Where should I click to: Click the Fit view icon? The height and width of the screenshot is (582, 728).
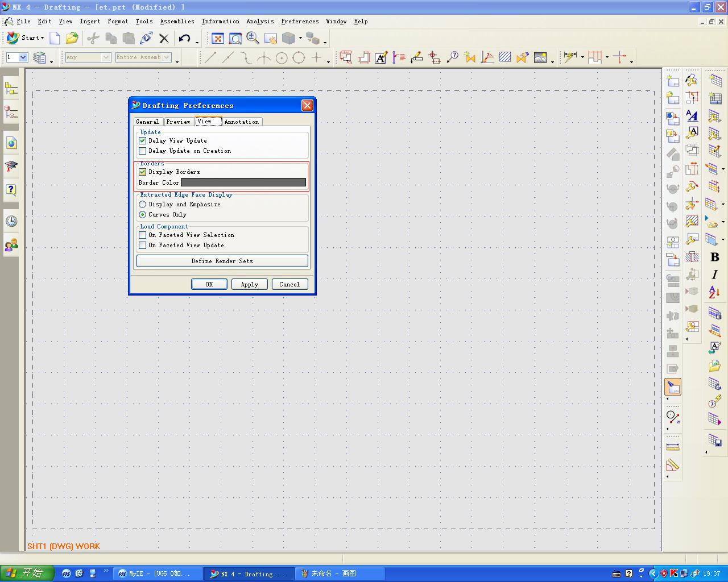click(x=218, y=38)
